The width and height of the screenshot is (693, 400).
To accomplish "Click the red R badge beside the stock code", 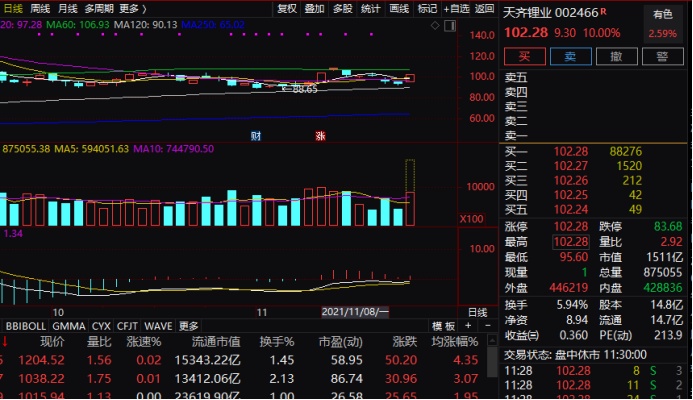I will coord(603,11).
